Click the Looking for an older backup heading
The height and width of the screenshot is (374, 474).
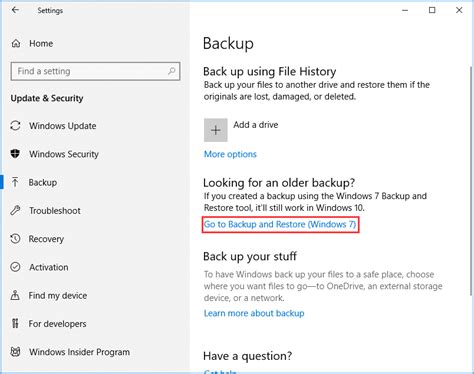tap(279, 183)
